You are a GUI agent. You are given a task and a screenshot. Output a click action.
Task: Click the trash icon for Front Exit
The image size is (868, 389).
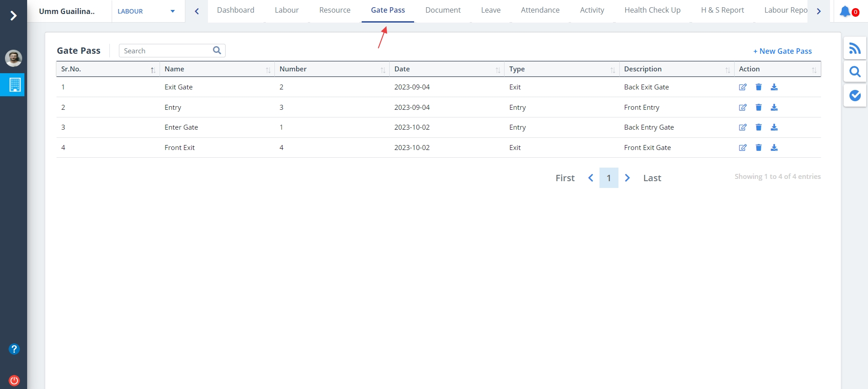tap(759, 148)
